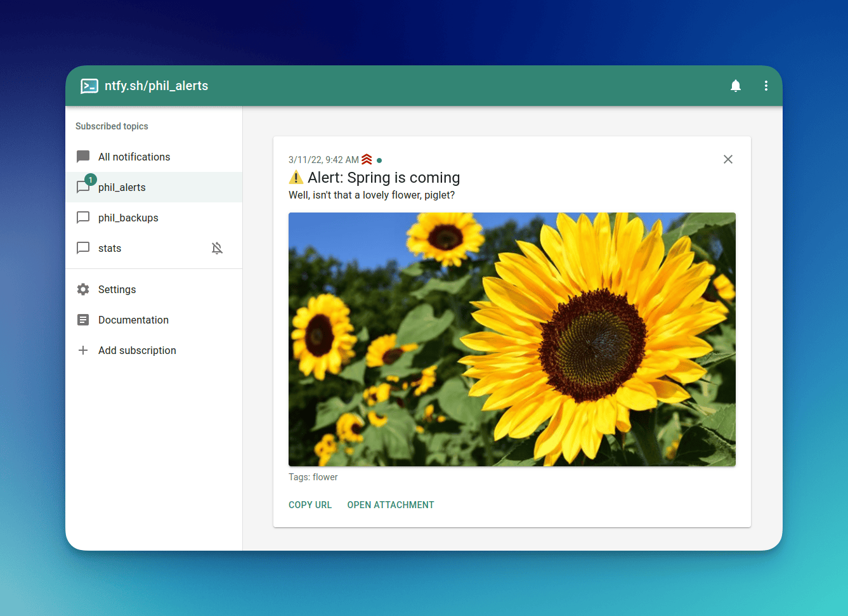Select the phil_backups topic
This screenshot has width=848, height=616.
tap(128, 218)
